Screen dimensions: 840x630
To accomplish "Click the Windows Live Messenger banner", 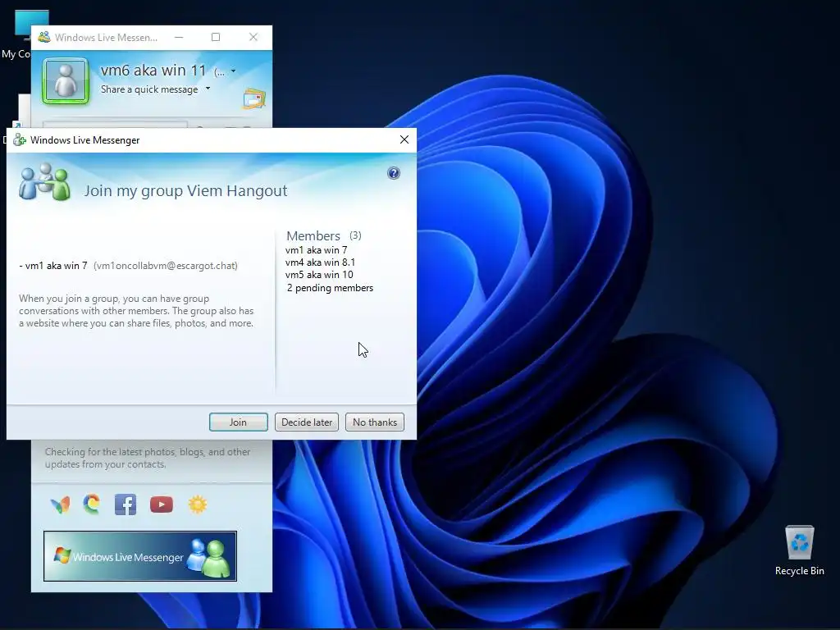I will [139, 556].
